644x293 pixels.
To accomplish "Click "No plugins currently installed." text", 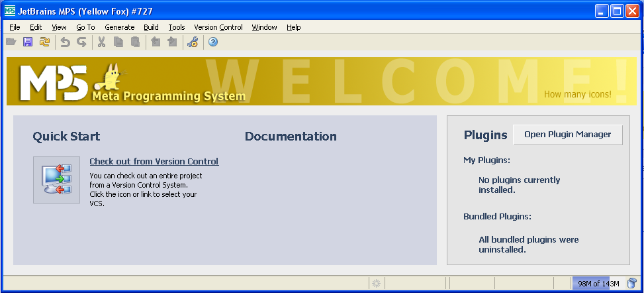I will pos(519,185).
